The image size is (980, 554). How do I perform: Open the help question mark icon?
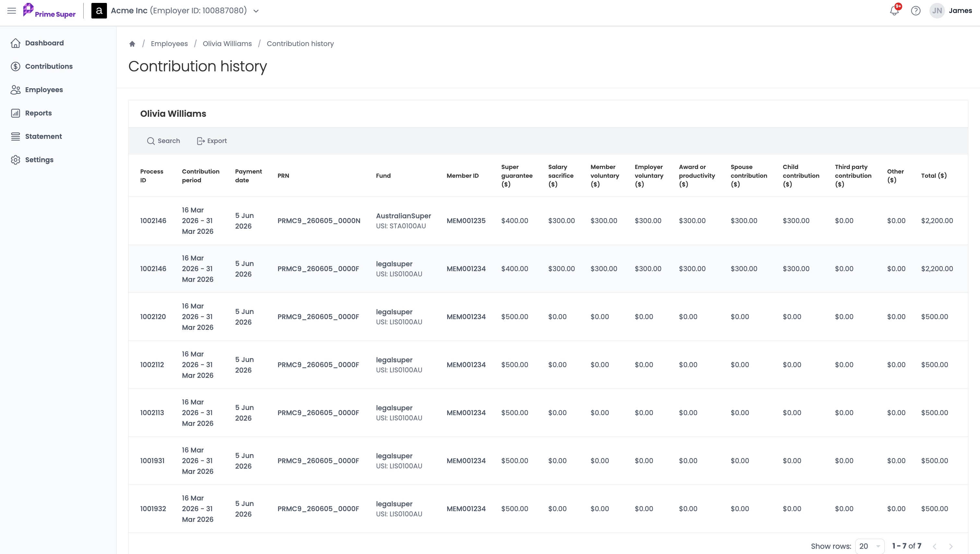pyautogui.click(x=916, y=11)
